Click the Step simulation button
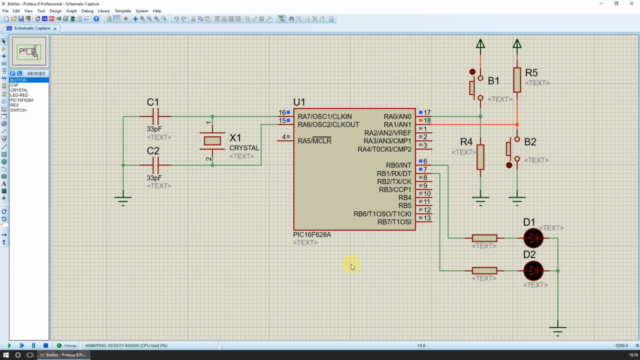The height and width of the screenshot is (360, 640). (x=22, y=346)
